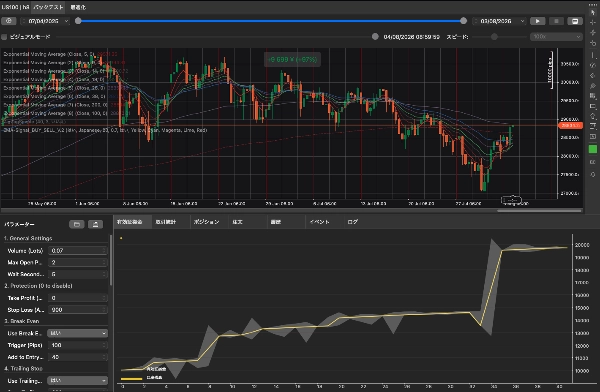The image size is (600, 392).
Task: Click the parameters panel vertical scrollbar
Action: (111, 260)
